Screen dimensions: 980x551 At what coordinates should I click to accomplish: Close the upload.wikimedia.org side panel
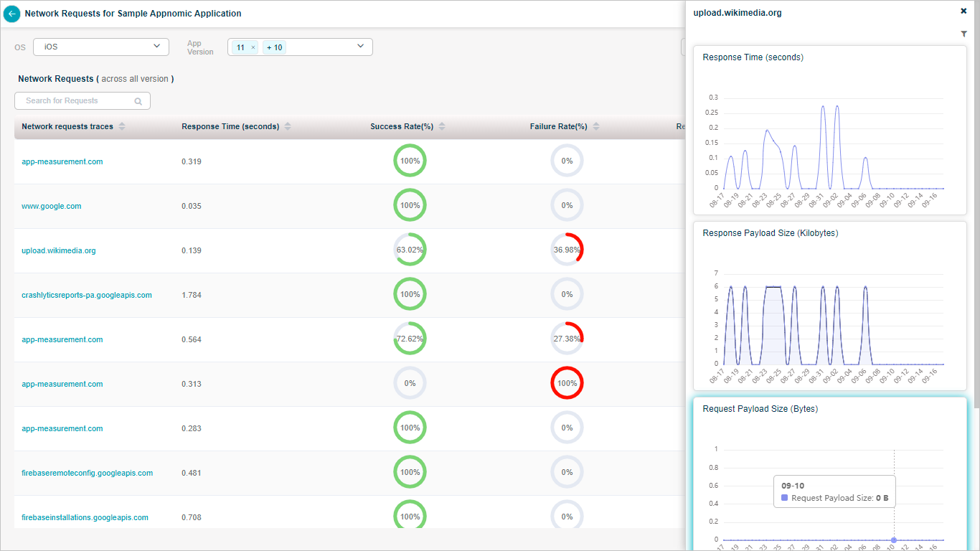tap(963, 11)
